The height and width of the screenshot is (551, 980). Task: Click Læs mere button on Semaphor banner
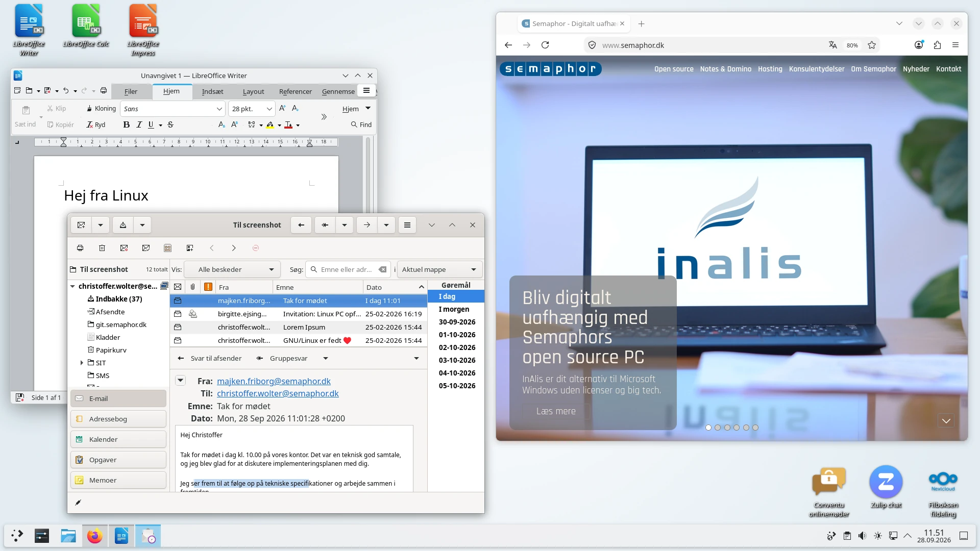556,411
